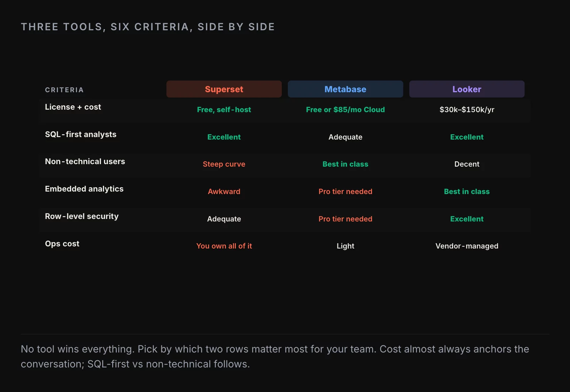Click Superset's 'Excellent' SQL-first cell

(224, 137)
